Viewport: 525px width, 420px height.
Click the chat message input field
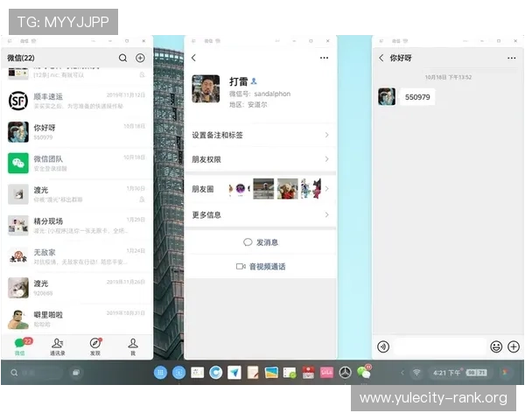439,346
